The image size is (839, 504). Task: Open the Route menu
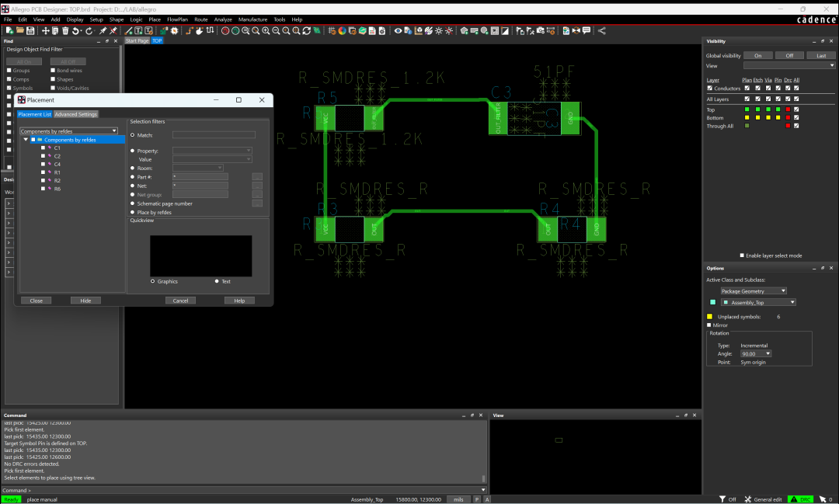click(x=201, y=19)
